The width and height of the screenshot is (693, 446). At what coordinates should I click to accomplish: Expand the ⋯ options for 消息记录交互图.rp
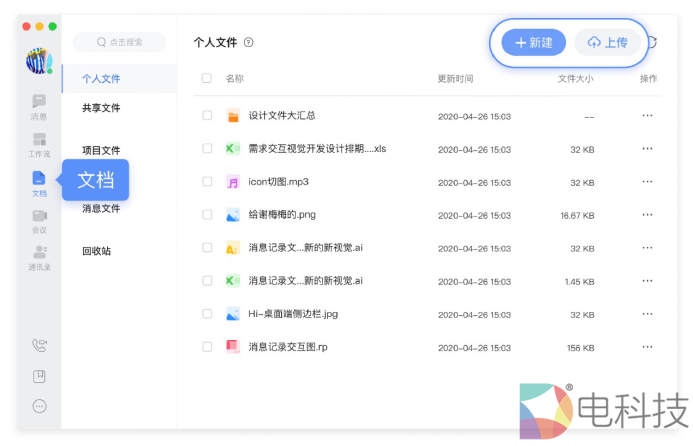pyautogui.click(x=647, y=347)
